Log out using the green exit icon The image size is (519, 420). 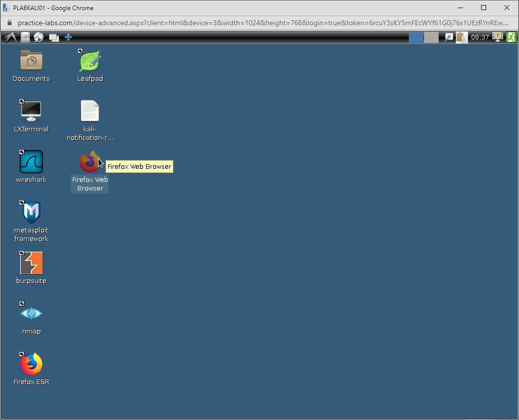tap(511, 37)
